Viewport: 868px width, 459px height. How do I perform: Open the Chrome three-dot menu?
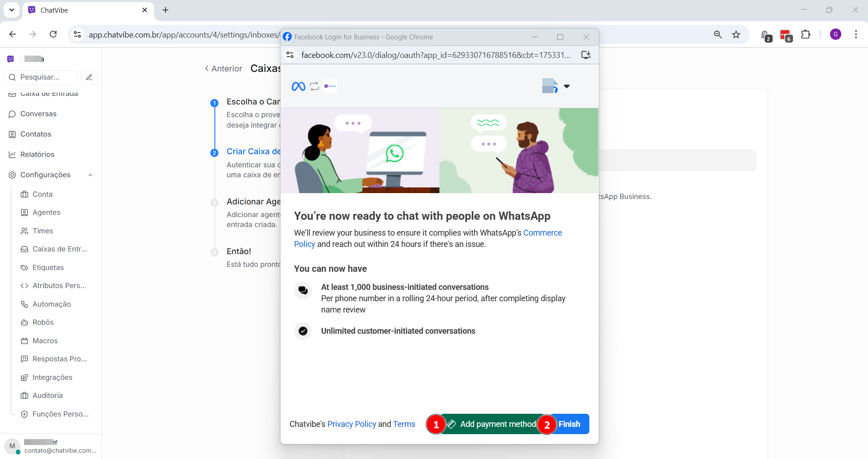point(856,34)
